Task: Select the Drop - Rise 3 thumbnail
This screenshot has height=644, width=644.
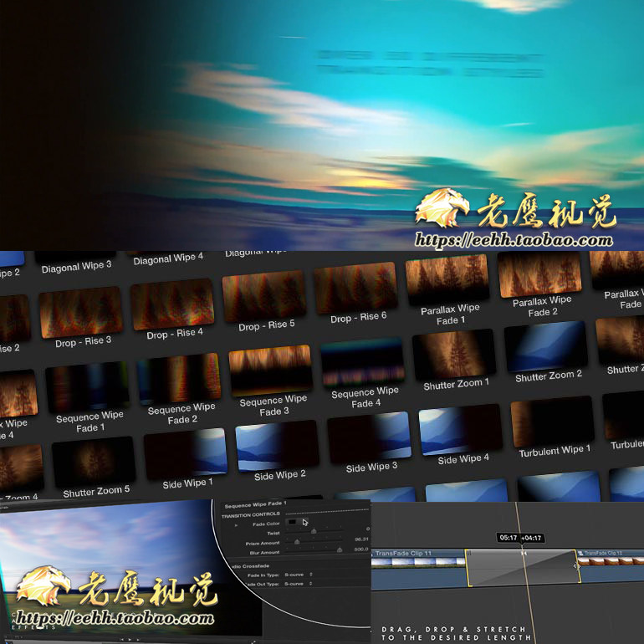Action: tap(81, 312)
